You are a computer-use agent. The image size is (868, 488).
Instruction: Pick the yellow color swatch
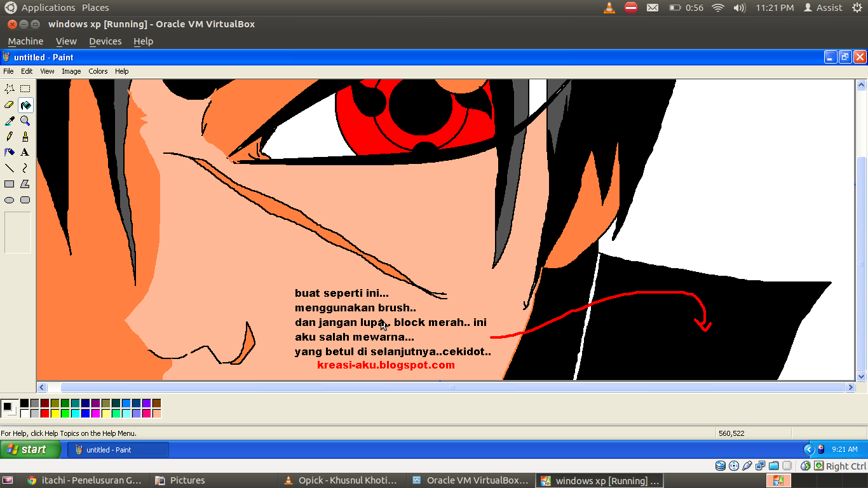coord(55,414)
